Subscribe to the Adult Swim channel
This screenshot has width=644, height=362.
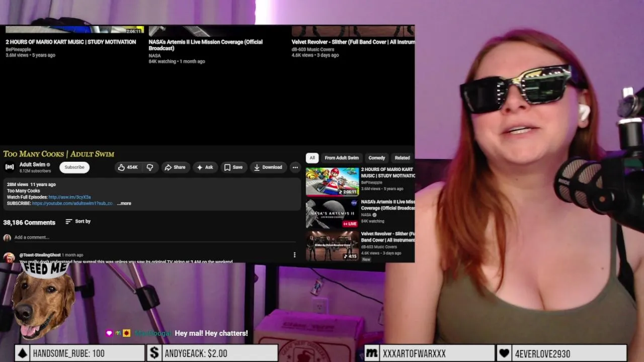tap(74, 167)
